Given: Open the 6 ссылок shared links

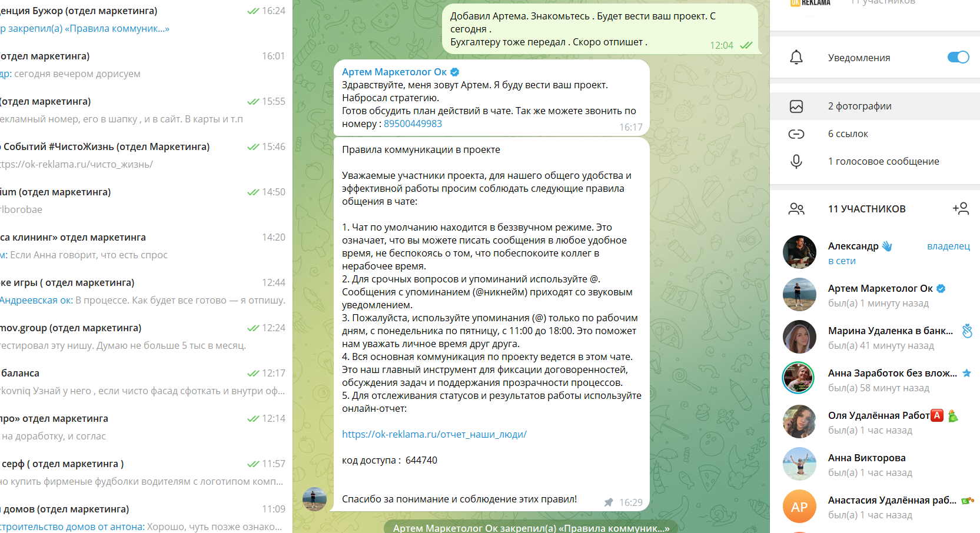Looking at the screenshot, I should (x=848, y=134).
